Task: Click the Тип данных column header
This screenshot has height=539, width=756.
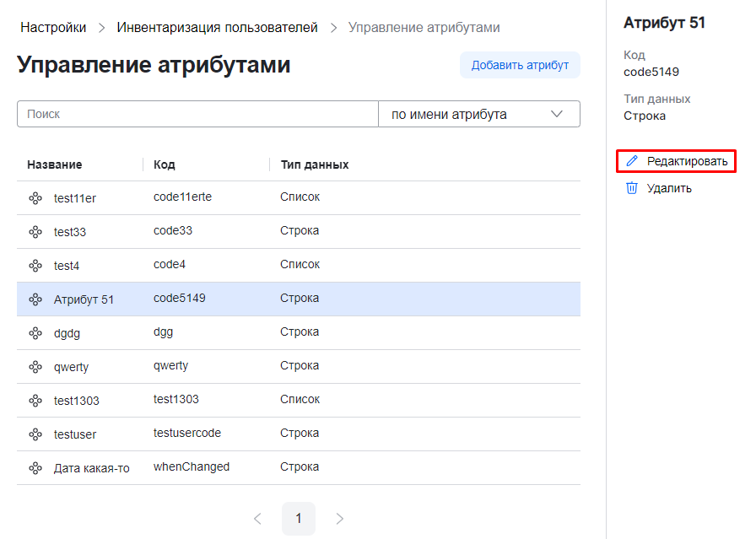Action: pos(315,164)
